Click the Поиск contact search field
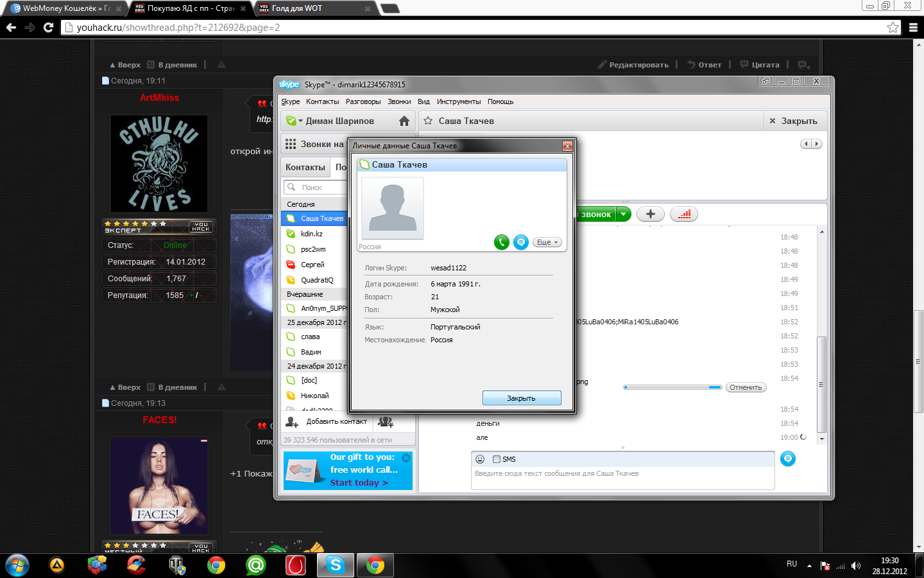924x578 pixels. [315, 188]
